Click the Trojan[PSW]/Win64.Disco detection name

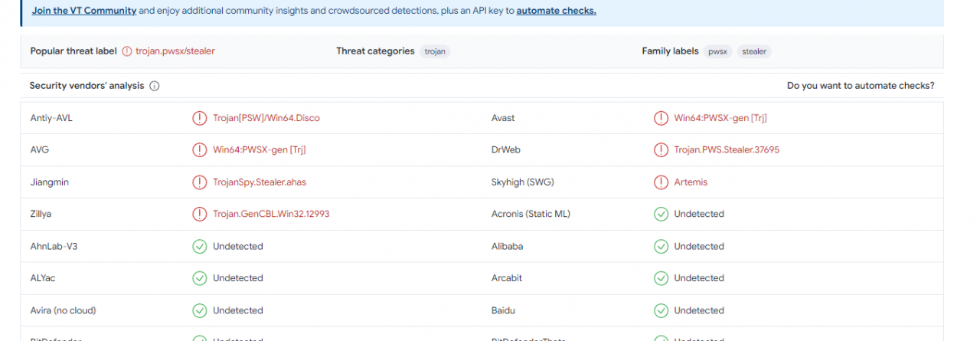266,118
